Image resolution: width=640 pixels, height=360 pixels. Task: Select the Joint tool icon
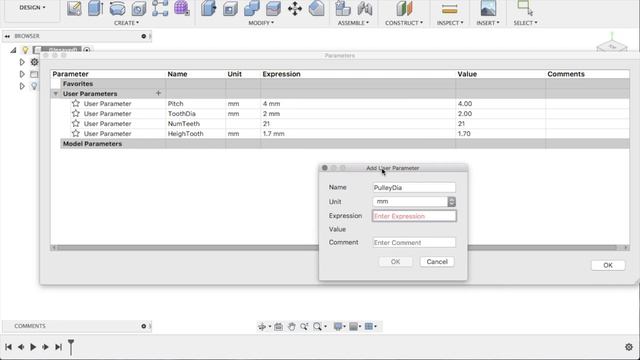pyautogui.click(x=364, y=8)
